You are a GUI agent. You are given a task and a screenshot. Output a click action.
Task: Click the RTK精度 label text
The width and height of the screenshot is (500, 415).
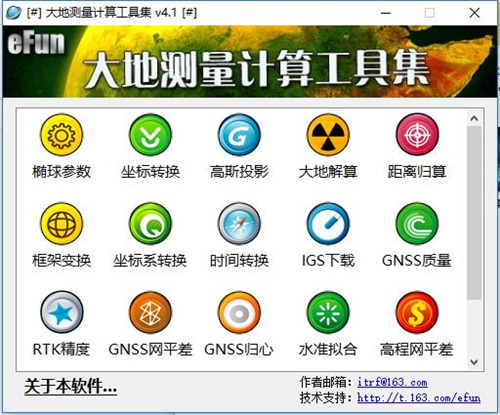[61, 349]
